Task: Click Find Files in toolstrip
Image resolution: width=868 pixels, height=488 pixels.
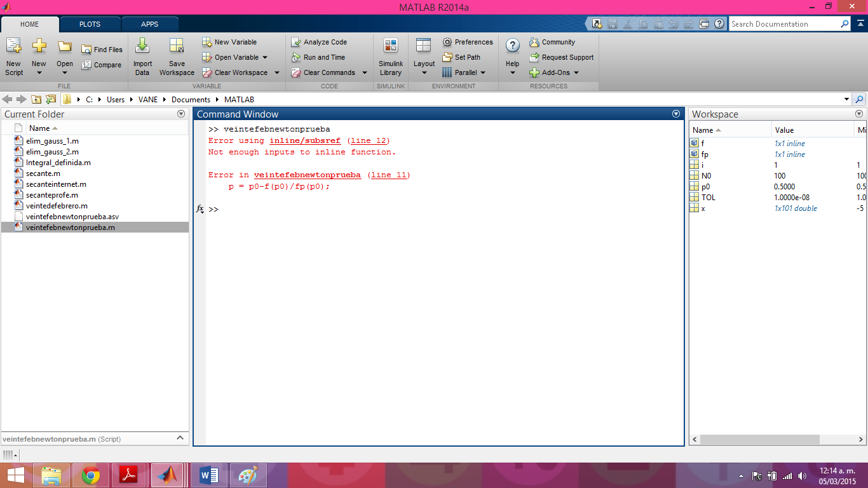Action: pyautogui.click(x=102, y=50)
